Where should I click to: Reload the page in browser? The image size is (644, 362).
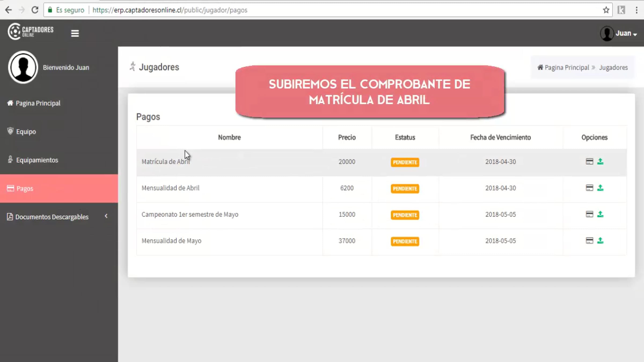35,10
